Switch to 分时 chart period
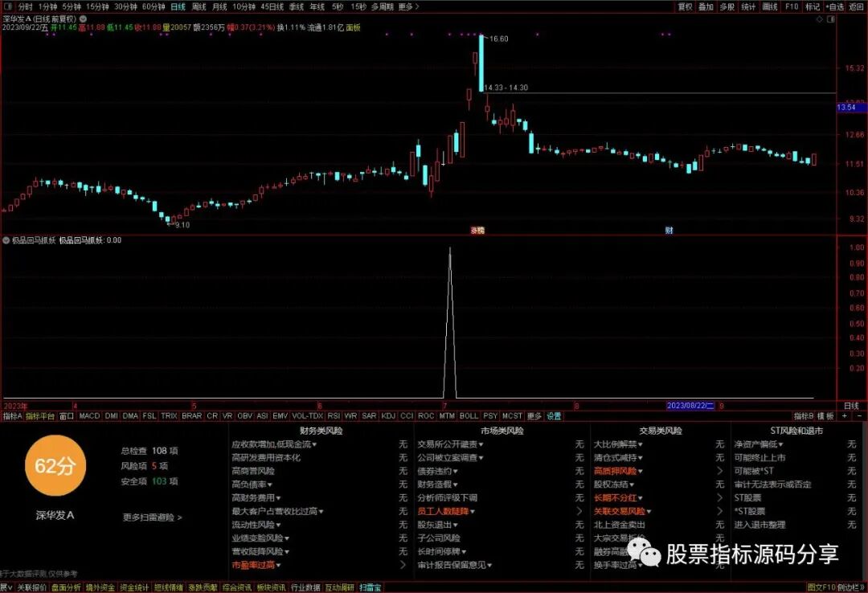Image resolution: width=868 pixels, height=593 pixels. pyautogui.click(x=26, y=6)
